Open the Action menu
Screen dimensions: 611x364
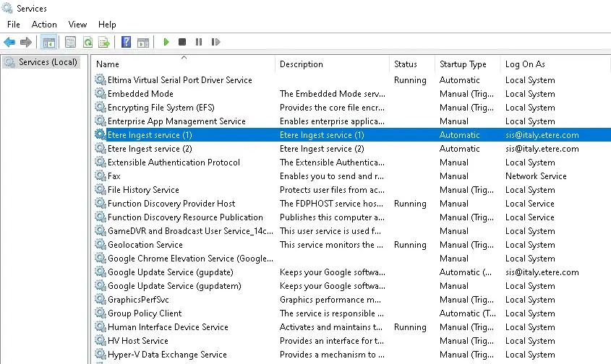coord(44,25)
